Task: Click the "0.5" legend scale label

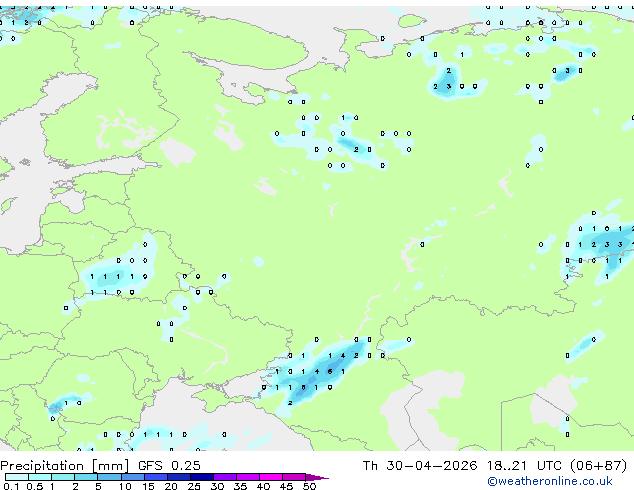Action: click(35, 486)
